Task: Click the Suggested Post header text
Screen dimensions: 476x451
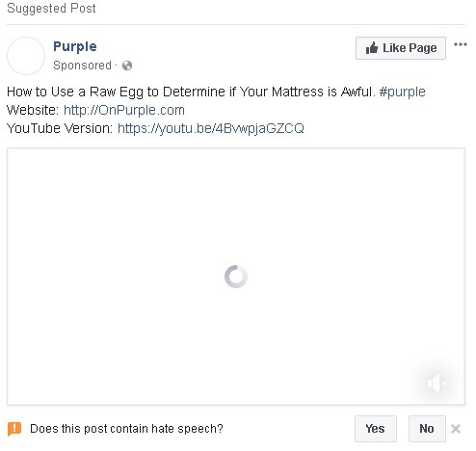Action: pyautogui.click(x=51, y=9)
